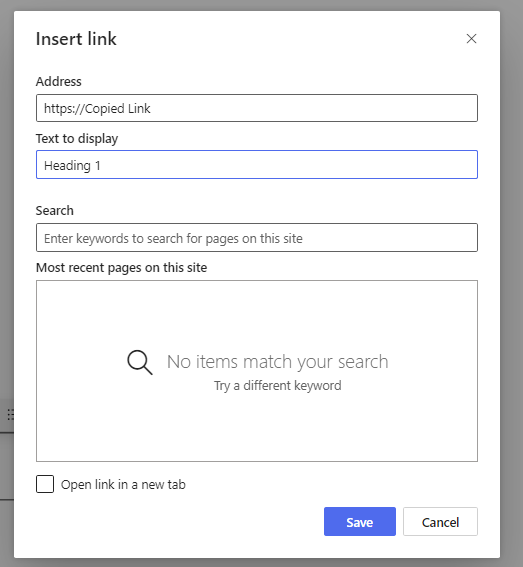Click the 'No items match your search' message
This screenshot has height=567, width=523.
coord(277,362)
